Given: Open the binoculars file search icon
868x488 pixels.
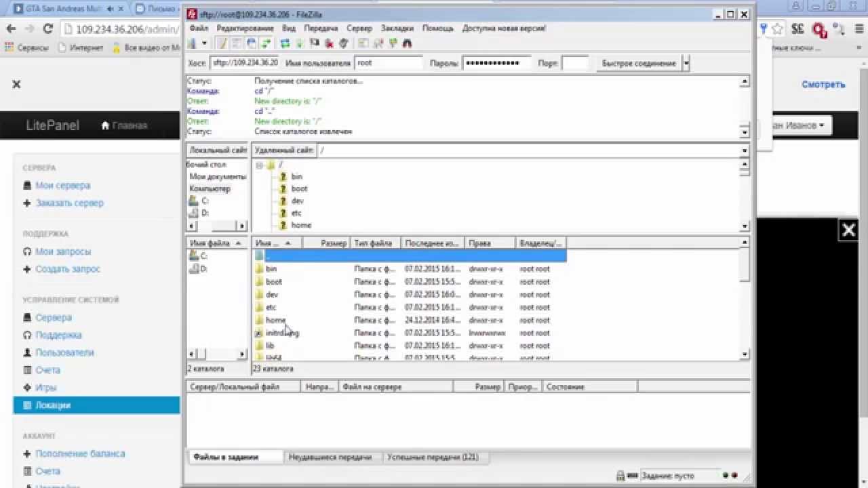Looking at the screenshot, I should [x=408, y=43].
